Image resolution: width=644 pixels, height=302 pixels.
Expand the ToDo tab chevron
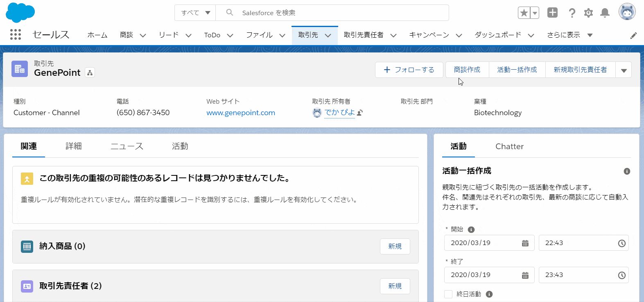pyautogui.click(x=230, y=35)
